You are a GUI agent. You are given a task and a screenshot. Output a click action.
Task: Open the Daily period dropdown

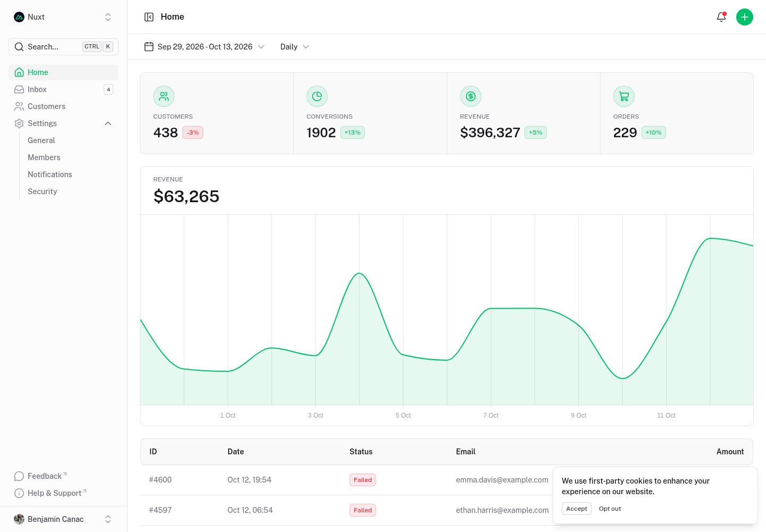[x=295, y=47]
